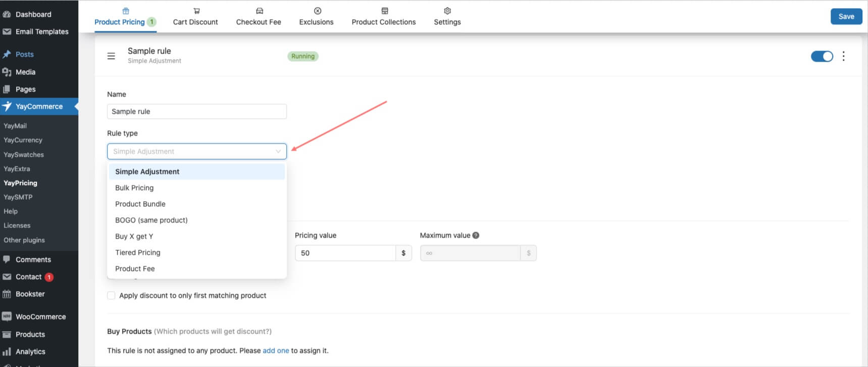The width and height of the screenshot is (868, 367).
Task: Click the Name text field
Action: click(x=196, y=112)
